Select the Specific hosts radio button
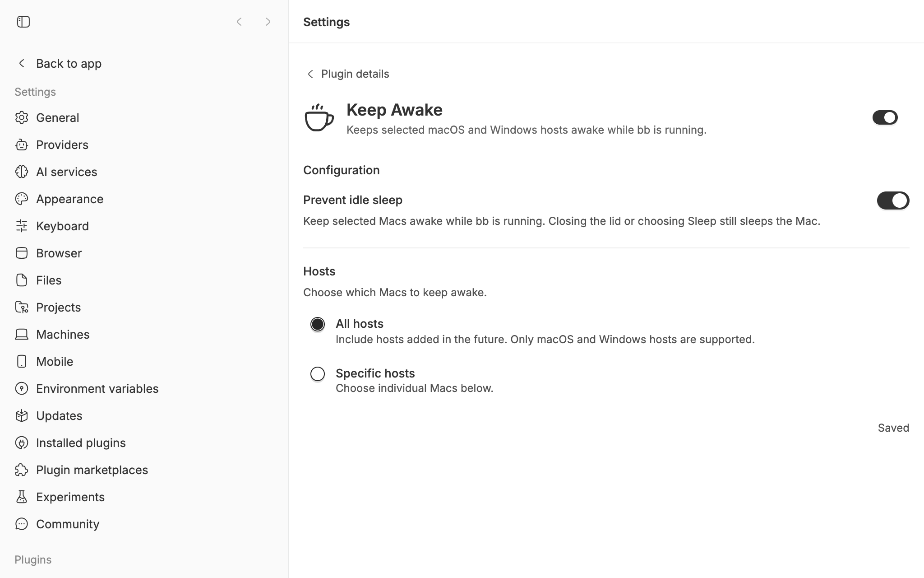 point(318,374)
